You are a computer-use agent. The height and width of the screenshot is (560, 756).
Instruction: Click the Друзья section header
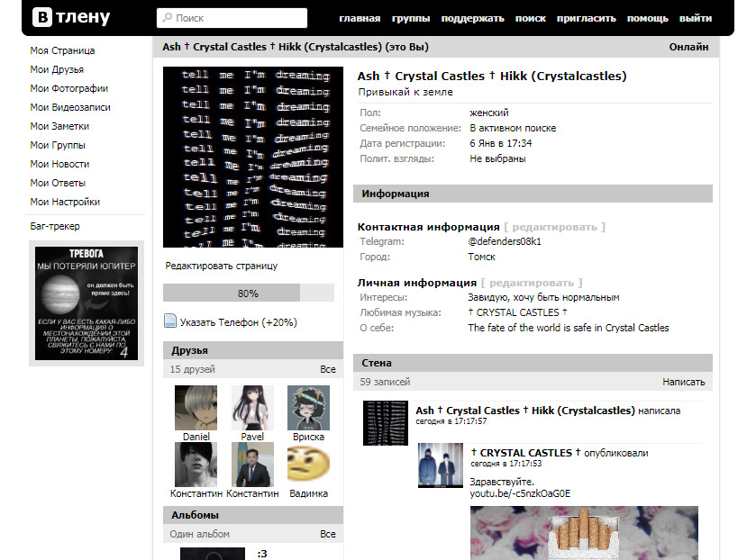point(253,350)
